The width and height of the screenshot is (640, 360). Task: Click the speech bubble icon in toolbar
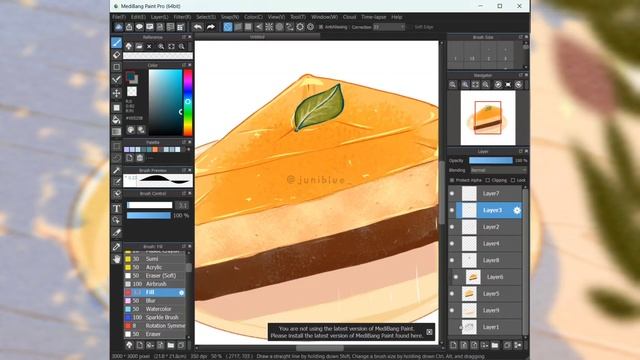(139, 27)
